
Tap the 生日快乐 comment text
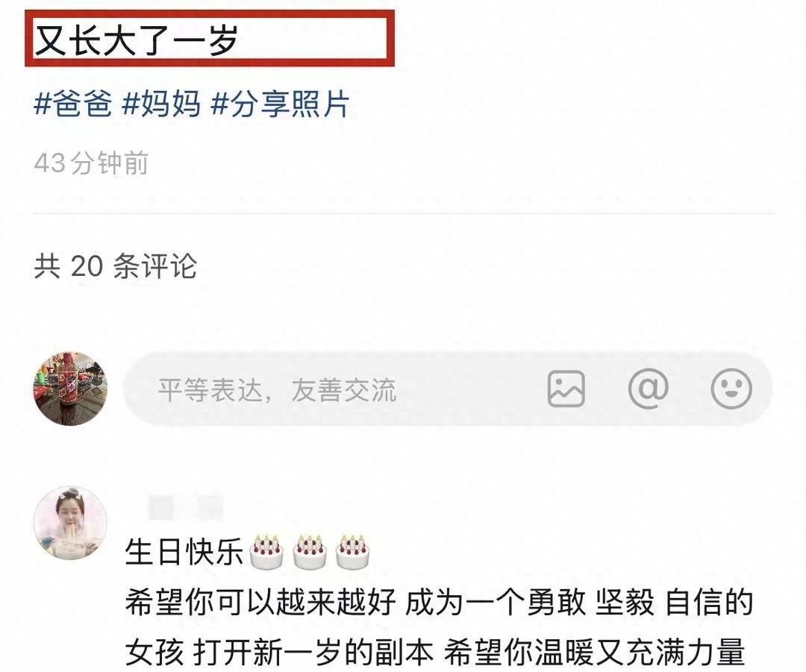(184, 553)
